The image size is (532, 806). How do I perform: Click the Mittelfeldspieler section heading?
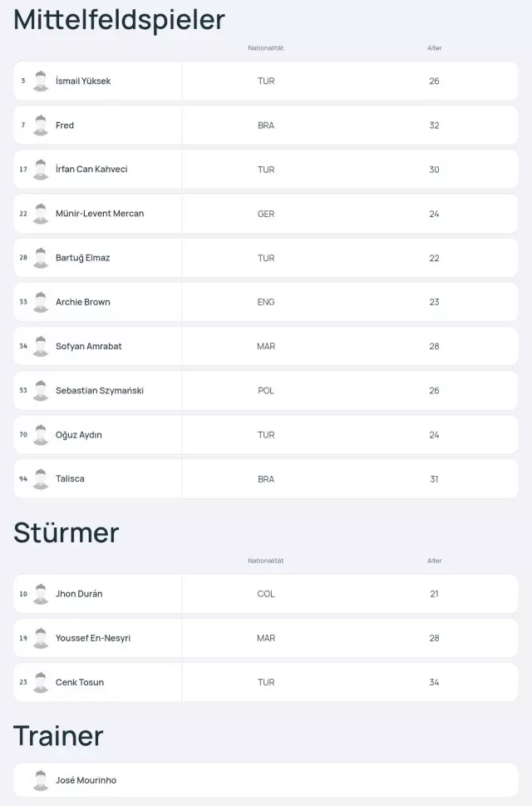(120, 19)
